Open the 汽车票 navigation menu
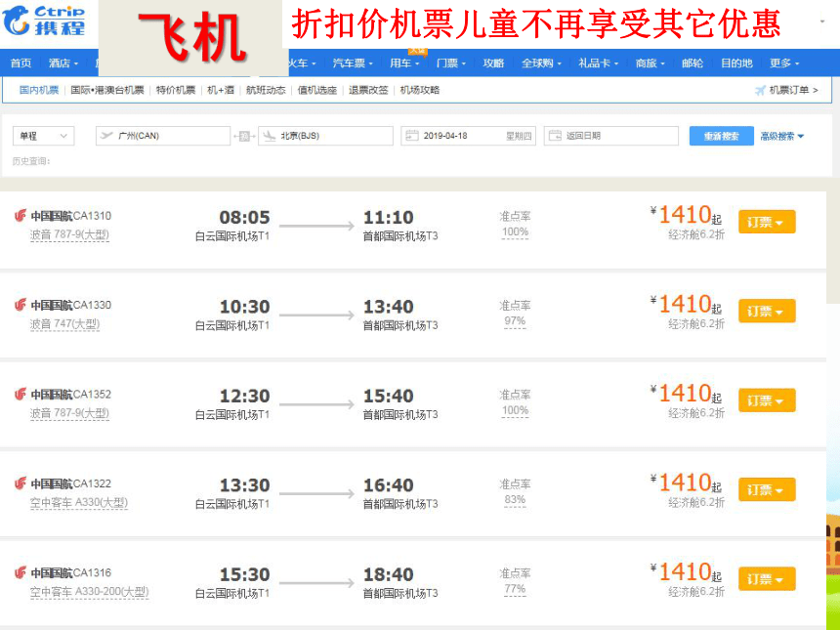This screenshot has height=630, width=840. (353, 63)
